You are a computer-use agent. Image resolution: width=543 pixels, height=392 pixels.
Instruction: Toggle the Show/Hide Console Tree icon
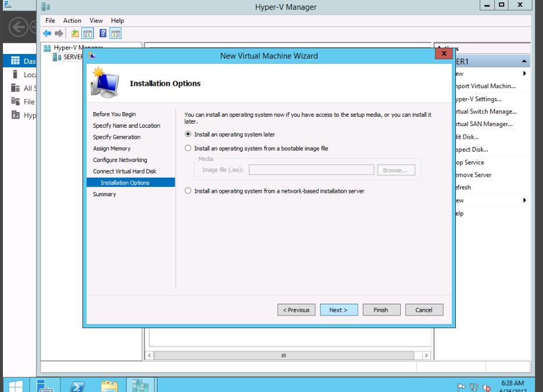(x=88, y=34)
